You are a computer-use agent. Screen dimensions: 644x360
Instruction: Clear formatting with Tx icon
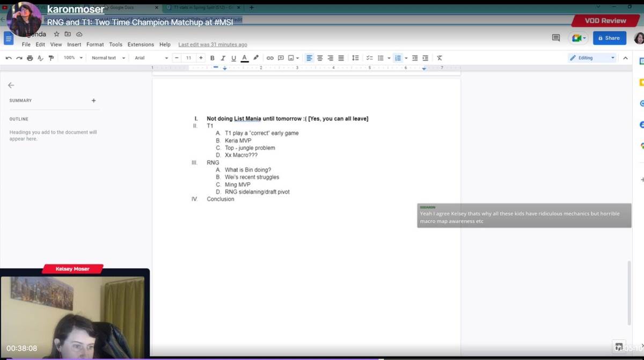tap(439, 58)
